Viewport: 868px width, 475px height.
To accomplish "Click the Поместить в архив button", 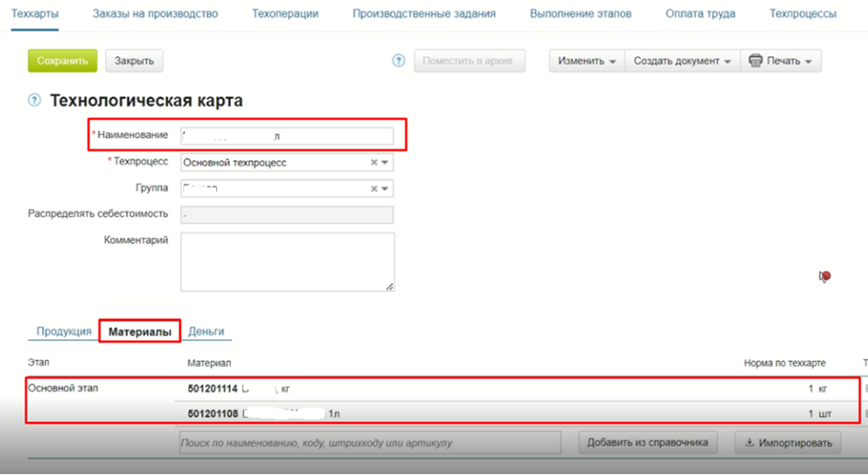I will point(470,61).
